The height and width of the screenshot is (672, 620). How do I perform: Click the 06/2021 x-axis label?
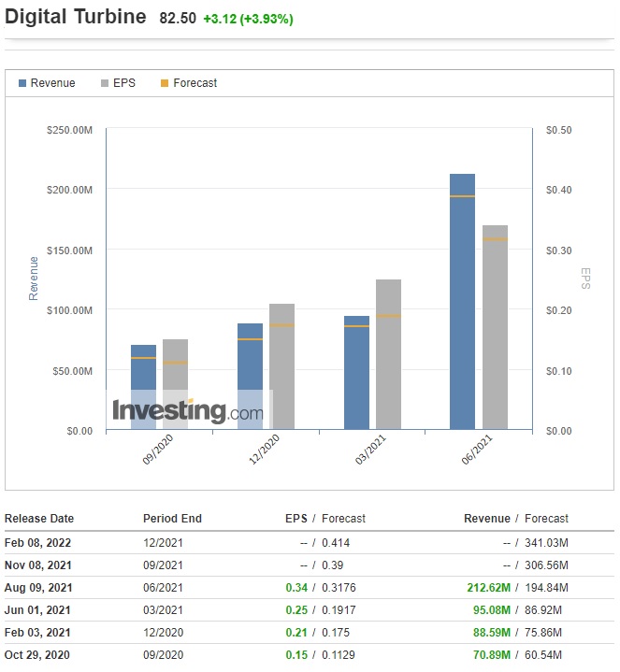(477, 449)
